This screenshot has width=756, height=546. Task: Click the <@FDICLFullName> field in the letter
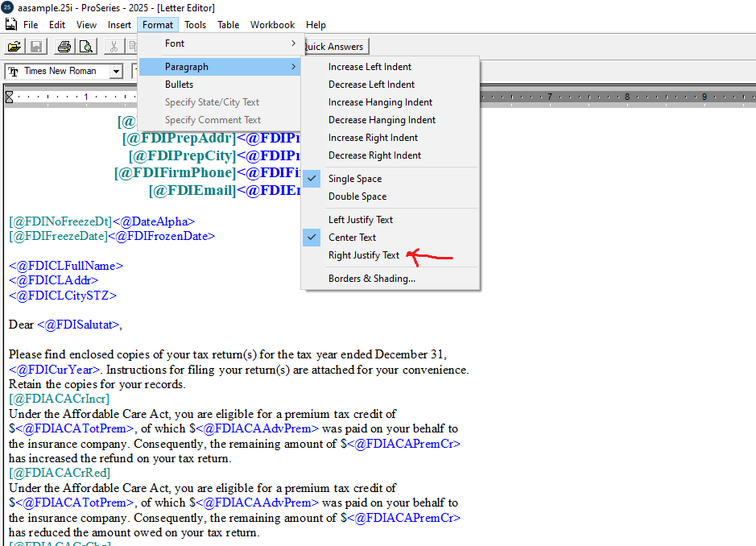[66, 266]
